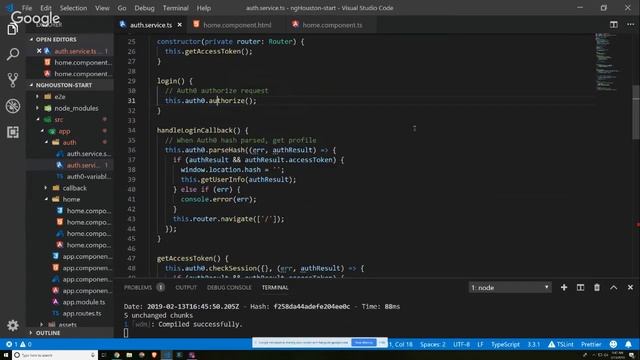640x360 pixels.
Task: Change encoding via UTF-8 status item
Action: tap(461, 344)
